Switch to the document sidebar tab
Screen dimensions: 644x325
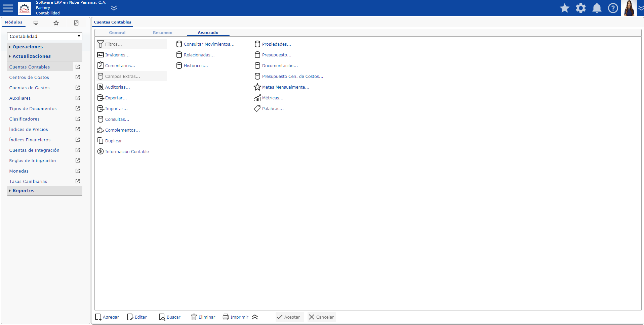[76, 23]
